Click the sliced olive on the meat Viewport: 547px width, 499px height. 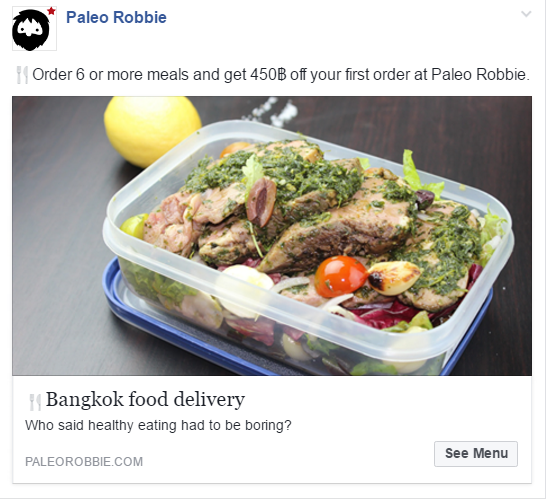pyautogui.click(x=261, y=201)
